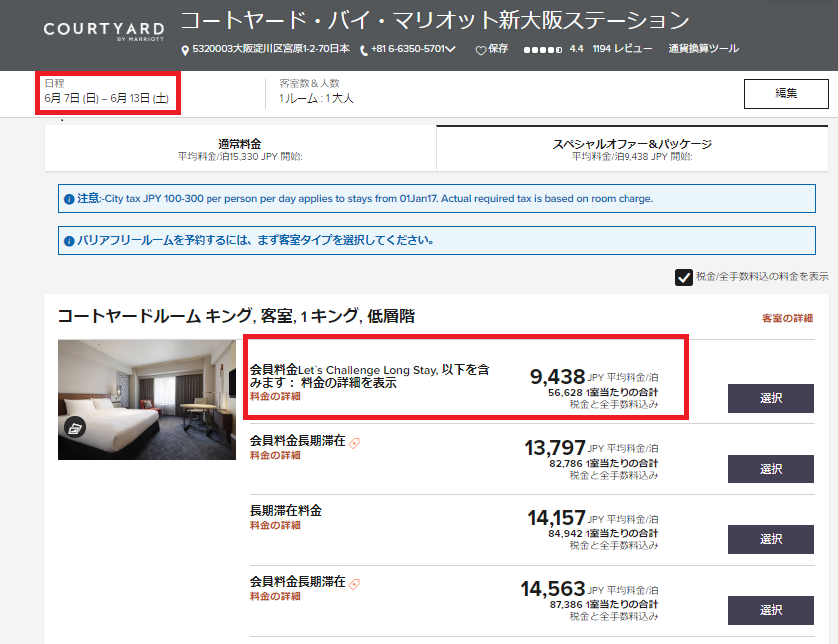Viewport: 838px width, 644px height.
Task: Click the Courtyard by Marriott logo
Action: [104, 31]
